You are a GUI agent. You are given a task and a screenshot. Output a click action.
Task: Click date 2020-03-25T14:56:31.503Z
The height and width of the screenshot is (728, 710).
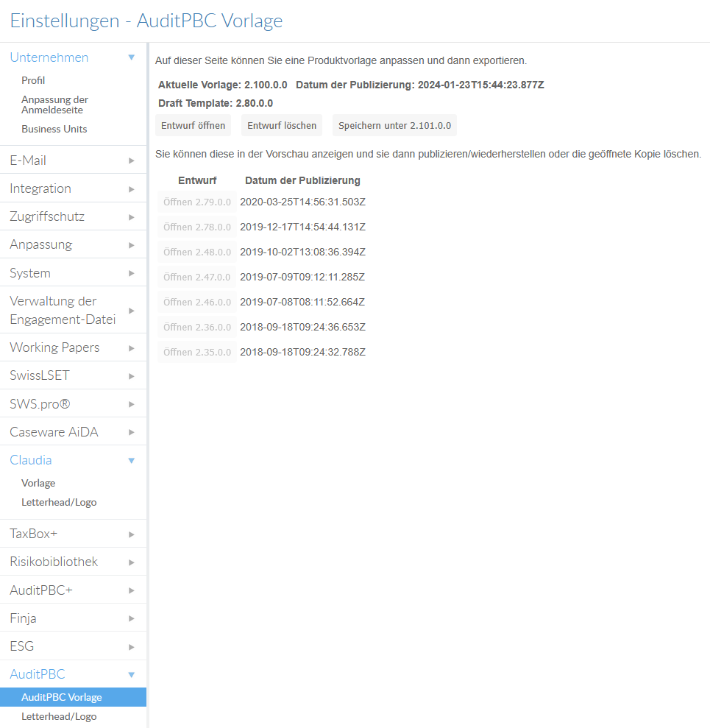coord(302,202)
